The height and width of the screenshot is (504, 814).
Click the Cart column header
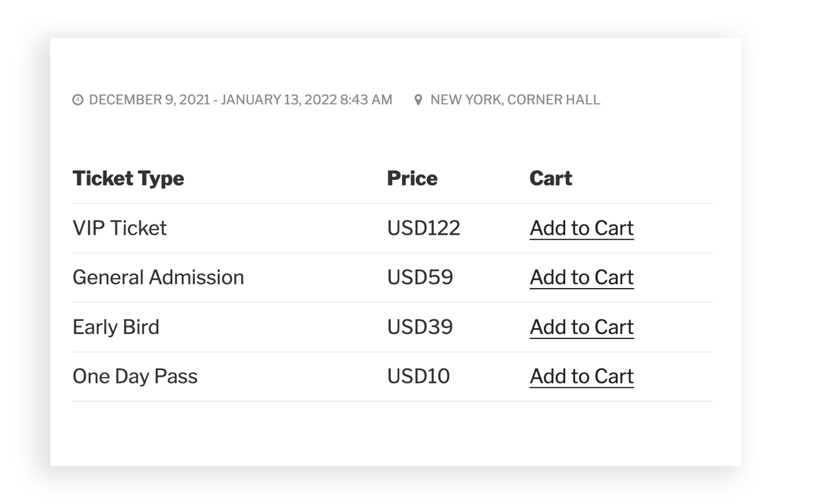click(551, 179)
